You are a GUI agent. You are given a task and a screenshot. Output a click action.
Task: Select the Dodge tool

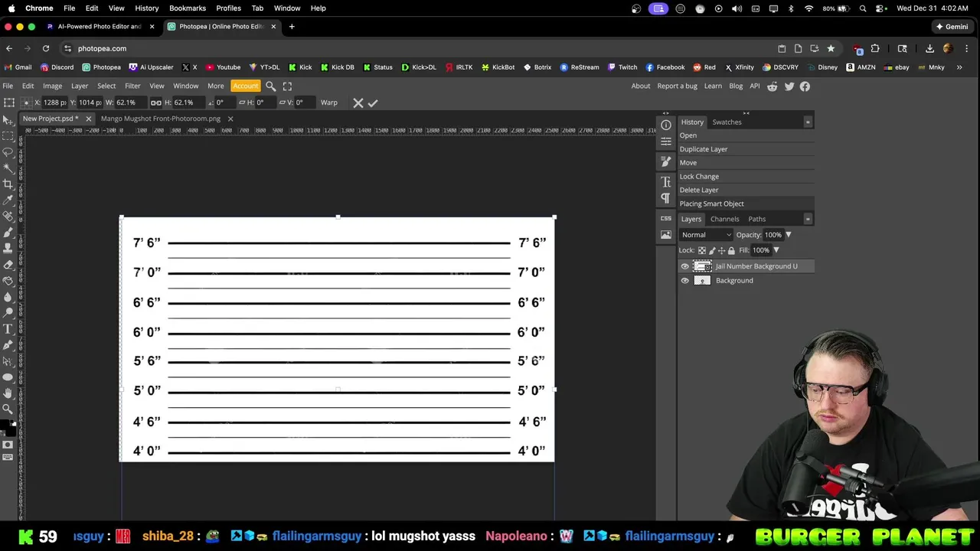click(8, 312)
